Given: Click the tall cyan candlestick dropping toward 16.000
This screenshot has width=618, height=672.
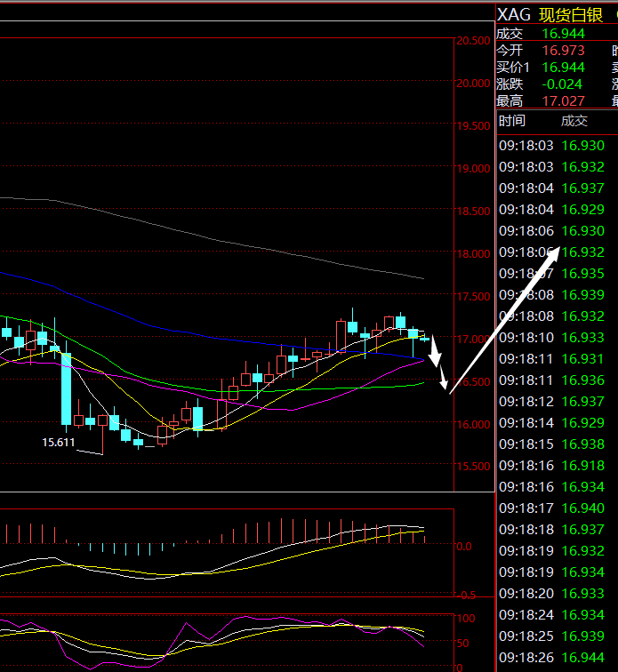Looking at the screenshot, I should [x=66, y=388].
